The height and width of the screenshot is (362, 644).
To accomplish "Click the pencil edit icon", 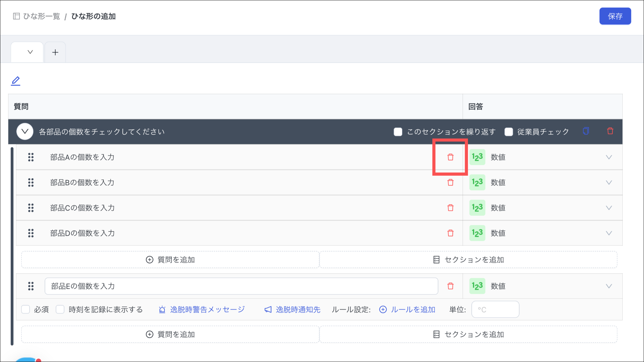I will (x=15, y=81).
